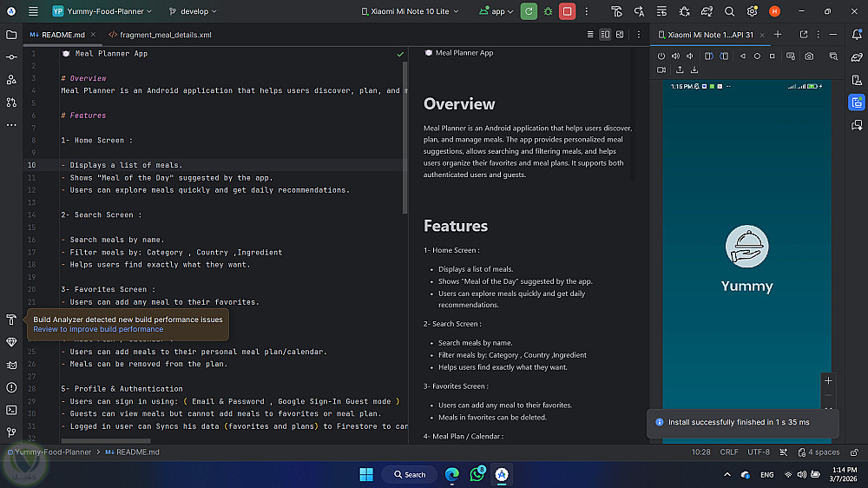This screenshot has height=488, width=868.
Task: Expand the develop branch dropdown
Action: coord(193,11)
